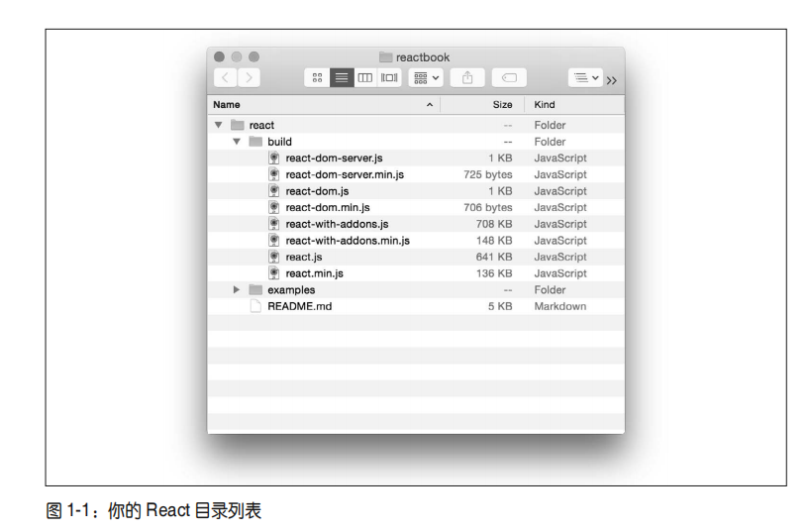Select the react folder icon
812x532 pixels.
238,125
